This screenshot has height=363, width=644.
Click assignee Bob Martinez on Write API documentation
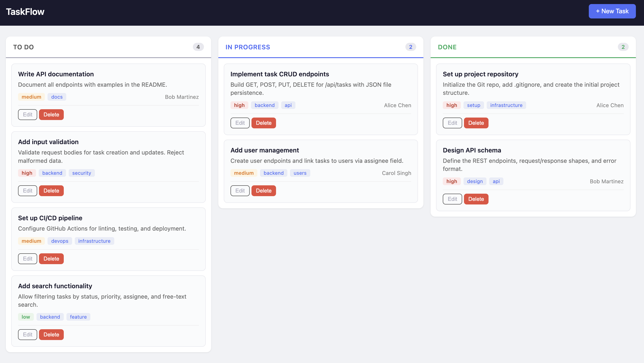click(182, 97)
